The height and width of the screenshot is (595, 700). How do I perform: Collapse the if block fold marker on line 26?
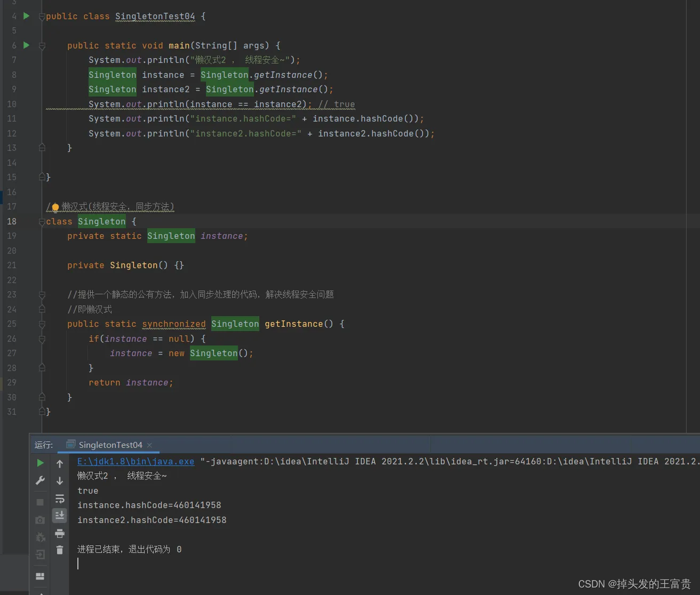tap(42, 339)
